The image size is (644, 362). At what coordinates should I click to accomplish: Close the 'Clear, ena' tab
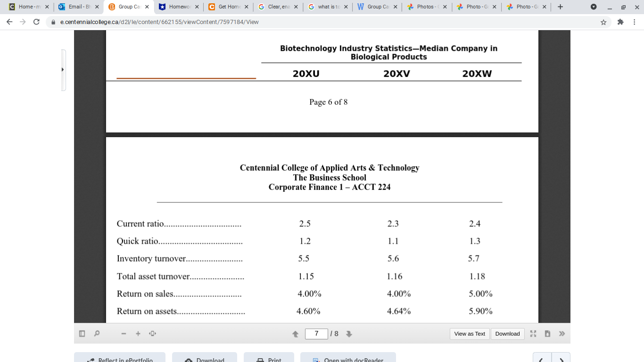(x=296, y=7)
